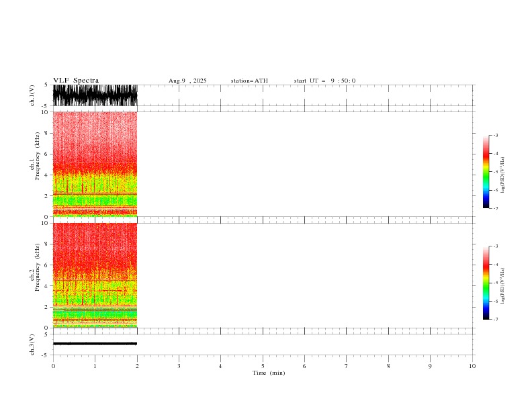The width and height of the screenshot is (532, 411).
Task: Click the time axis tick label "5"
Action: click(263, 366)
